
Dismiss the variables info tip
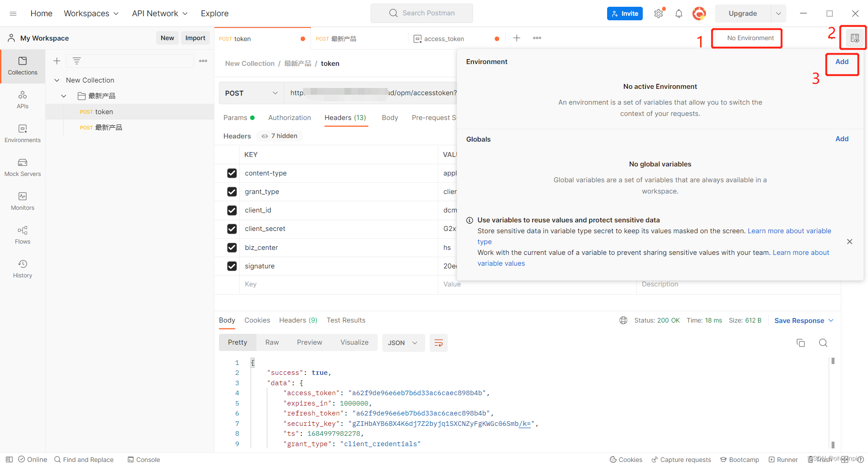click(849, 242)
